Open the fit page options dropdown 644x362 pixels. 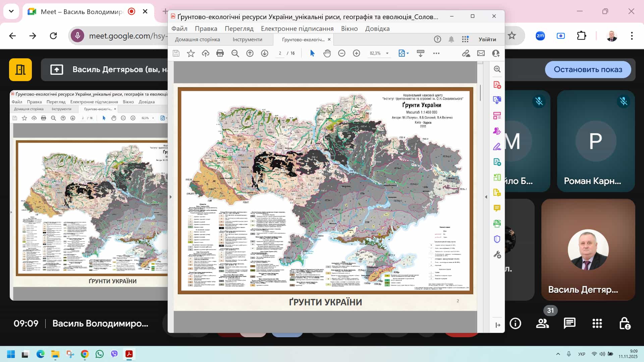(x=408, y=53)
